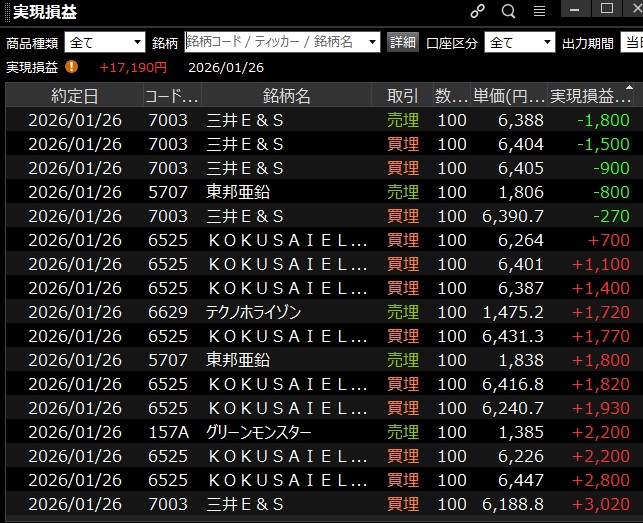Type in the 銘柄コード / ティッカー input field

pos(274,42)
